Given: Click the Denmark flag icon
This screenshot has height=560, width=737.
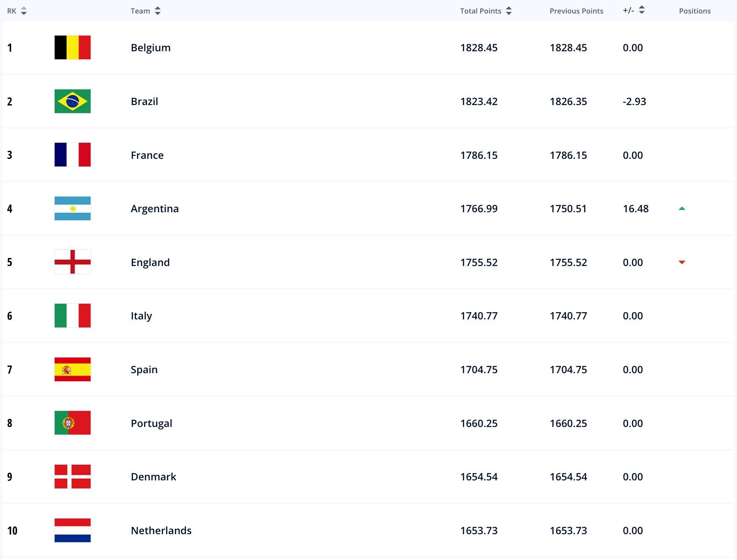Looking at the screenshot, I should (72, 477).
